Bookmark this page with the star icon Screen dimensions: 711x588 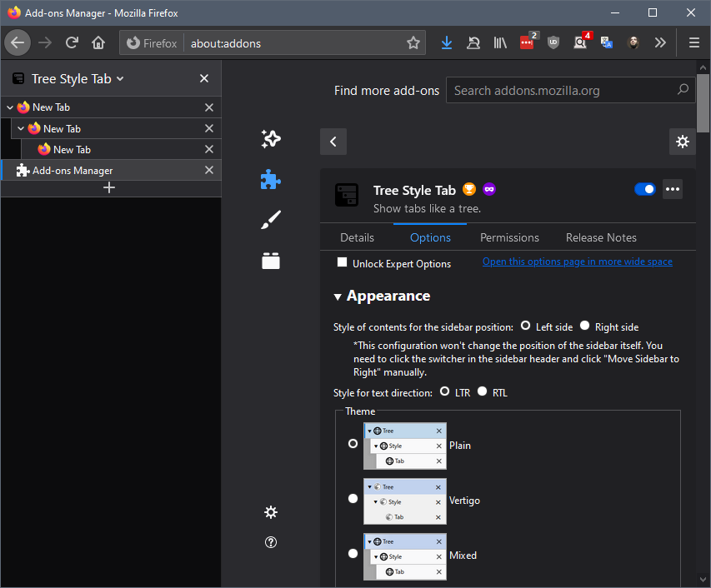click(413, 43)
